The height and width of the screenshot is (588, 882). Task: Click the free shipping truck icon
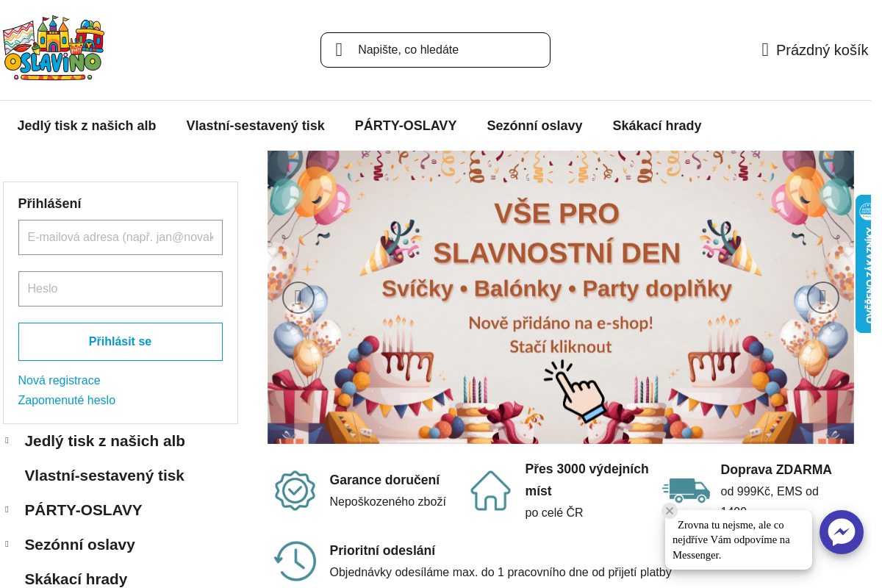(x=686, y=490)
